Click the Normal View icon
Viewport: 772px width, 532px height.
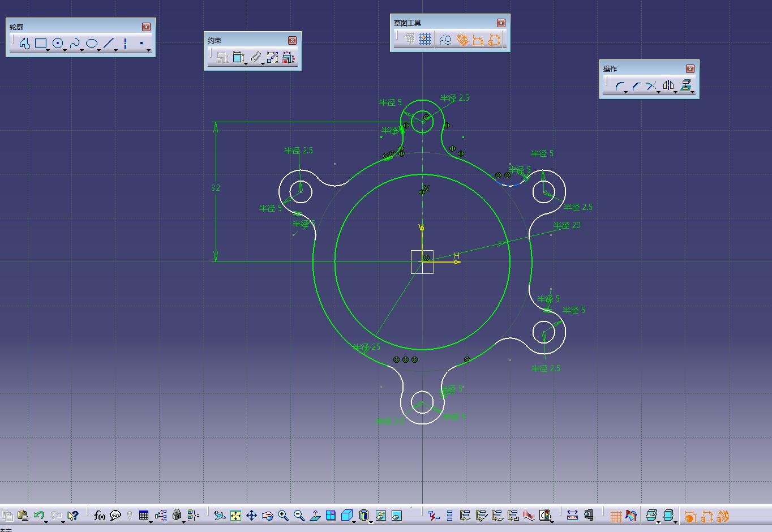click(315, 516)
